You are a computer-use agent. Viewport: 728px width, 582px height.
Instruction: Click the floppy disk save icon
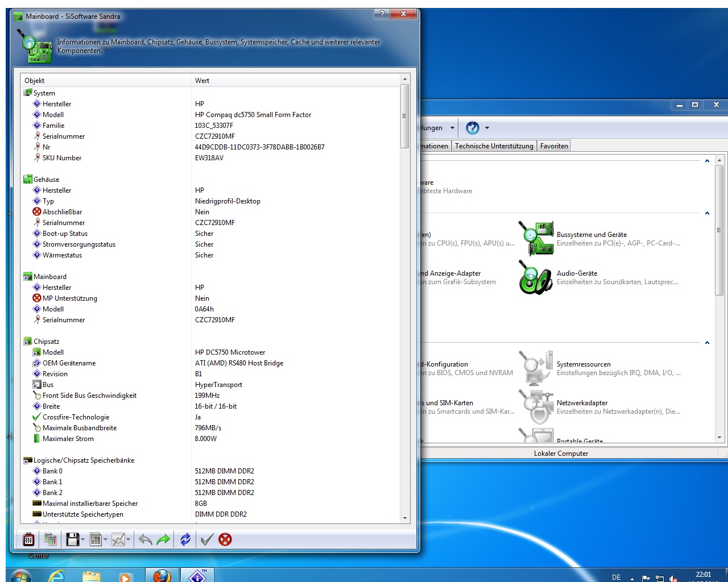[x=72, y=539]
